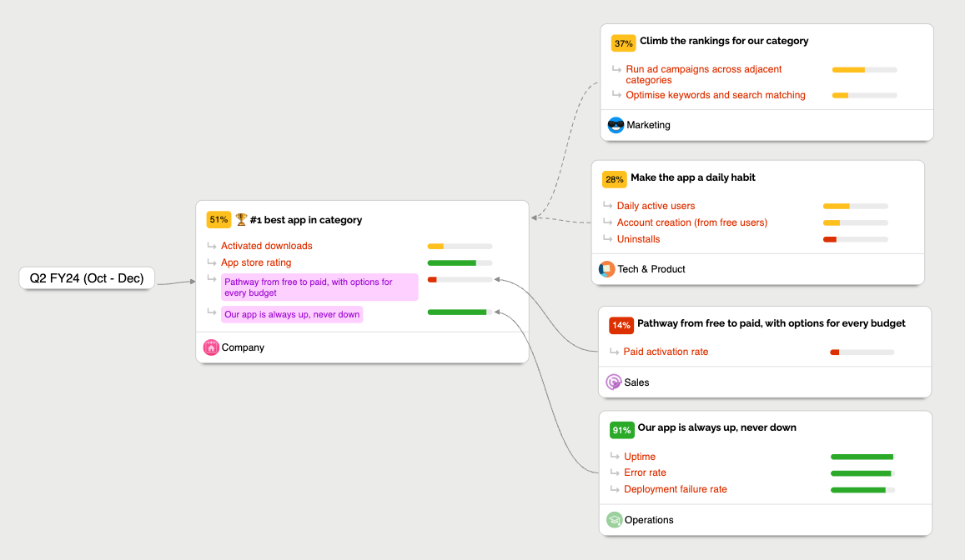Click the trophy icon in objective title
Screen dimensions: 965x560
tap(241, 220)
